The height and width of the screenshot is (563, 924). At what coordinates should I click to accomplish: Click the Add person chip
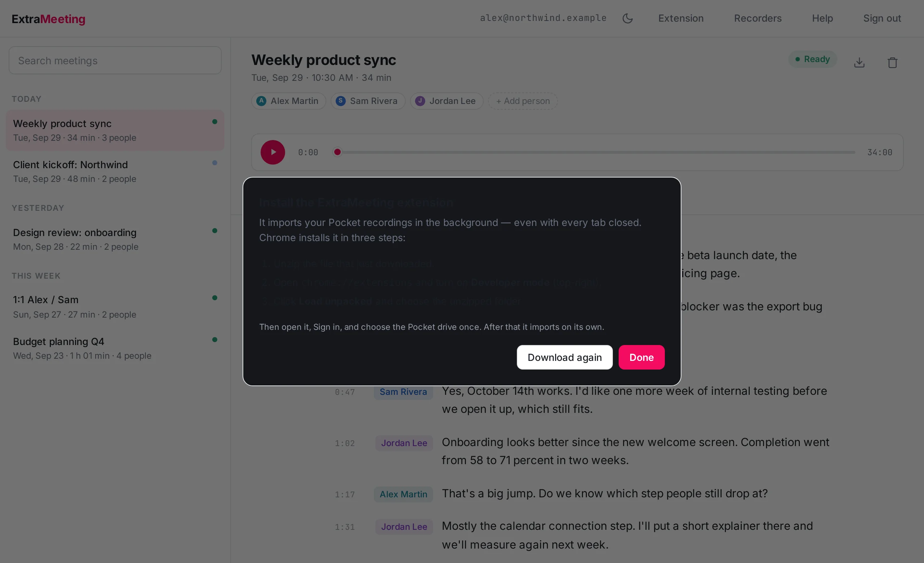pyautogui.click(x=523, y=101)
